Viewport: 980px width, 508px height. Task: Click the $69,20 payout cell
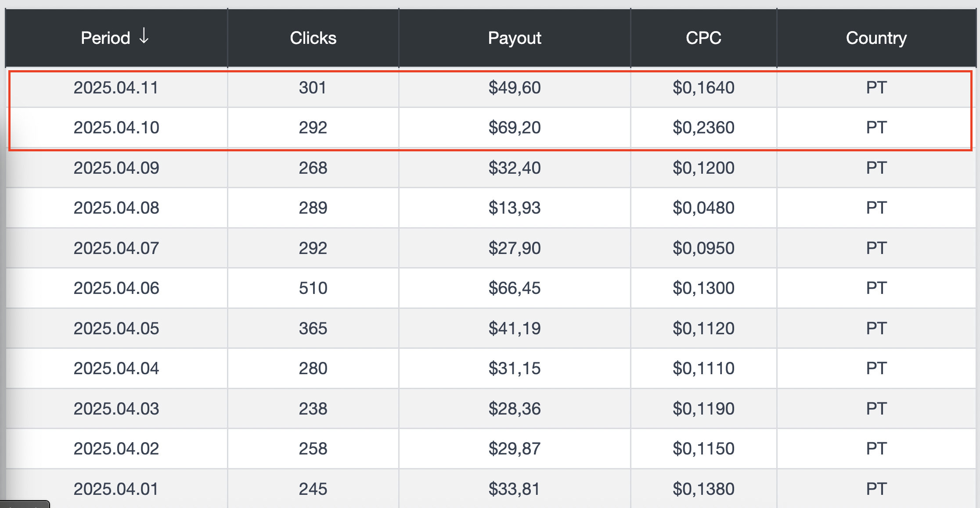pos(515,128)
